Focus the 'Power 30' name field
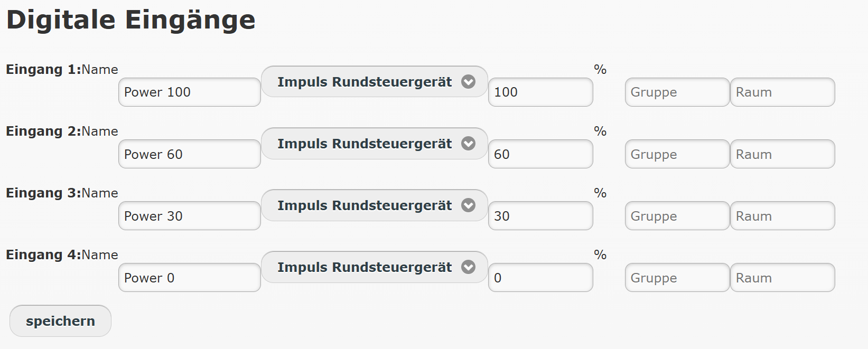 click(189, 216)
